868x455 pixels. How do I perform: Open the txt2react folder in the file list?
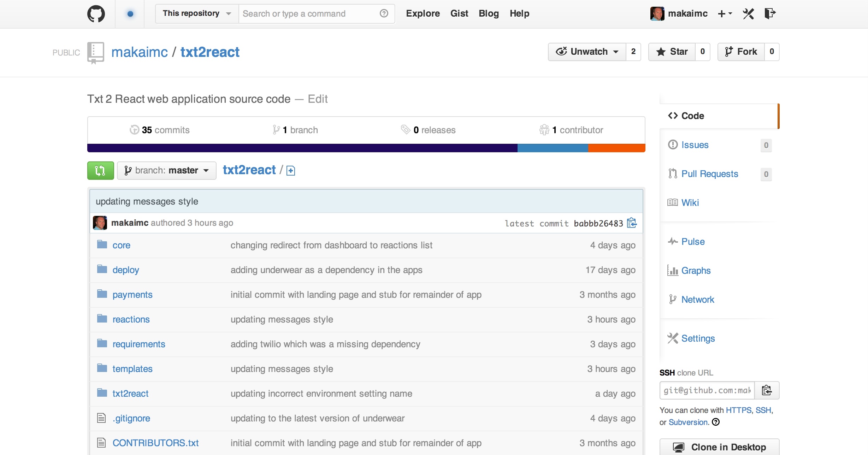(x=130, y=394)
